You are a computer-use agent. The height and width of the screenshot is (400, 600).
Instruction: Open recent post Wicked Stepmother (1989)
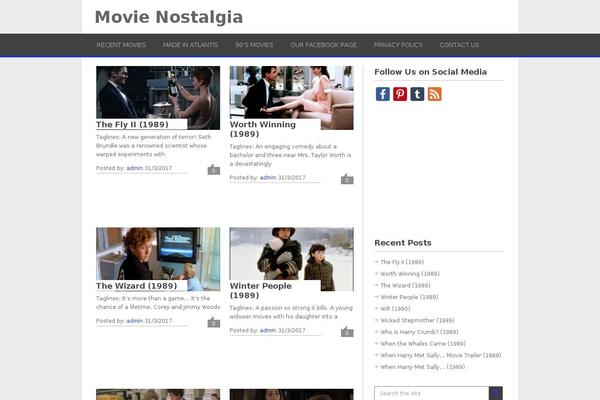coord(417,320)
